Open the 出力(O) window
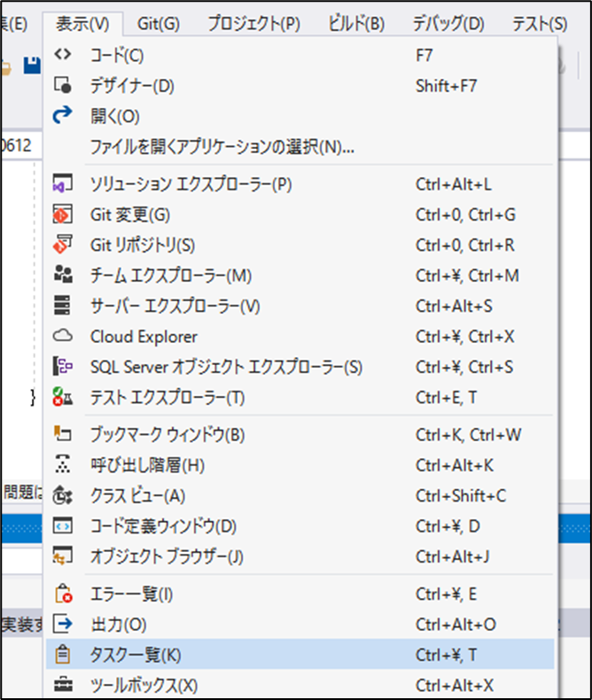 tap(118, 625)
